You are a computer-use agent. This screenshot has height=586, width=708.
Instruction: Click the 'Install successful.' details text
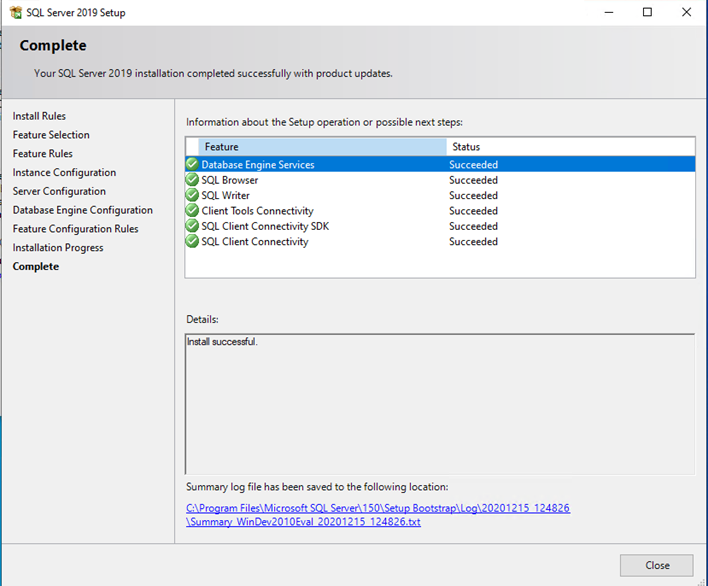(222, 342)
